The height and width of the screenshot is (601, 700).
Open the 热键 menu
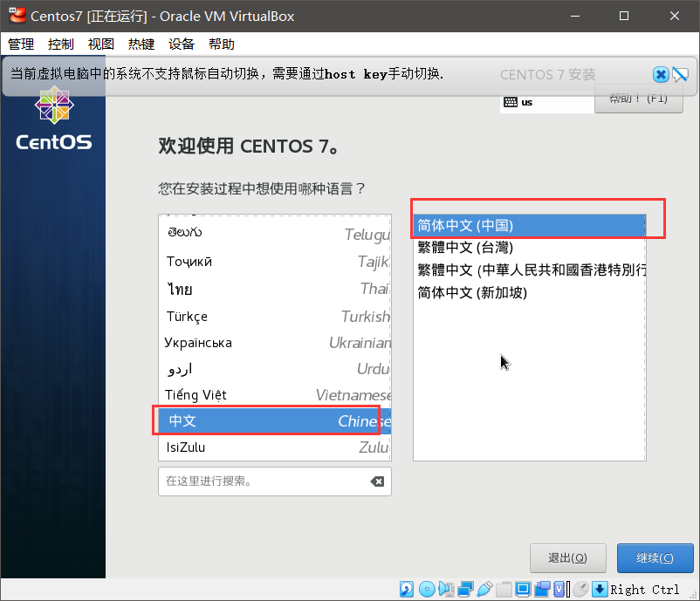tap(141, 44)
